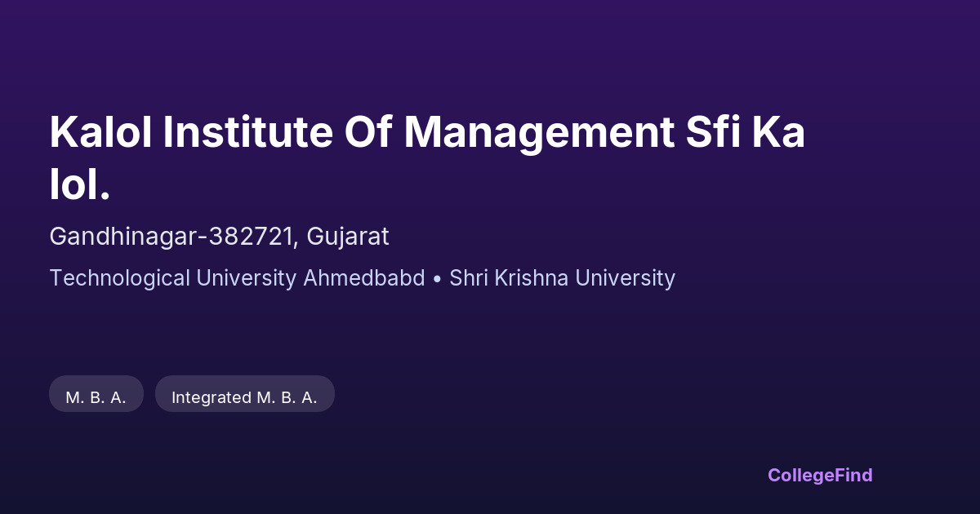Open the Shri Krishna University affiliation
Viewport: 980px width, 514px height.
click(562, 278)
